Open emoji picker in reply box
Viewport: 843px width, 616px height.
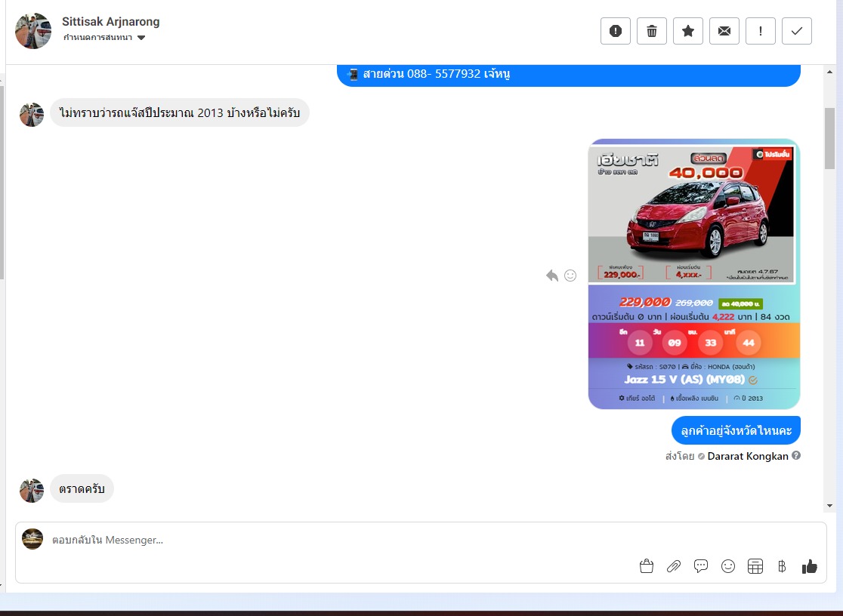728,566
